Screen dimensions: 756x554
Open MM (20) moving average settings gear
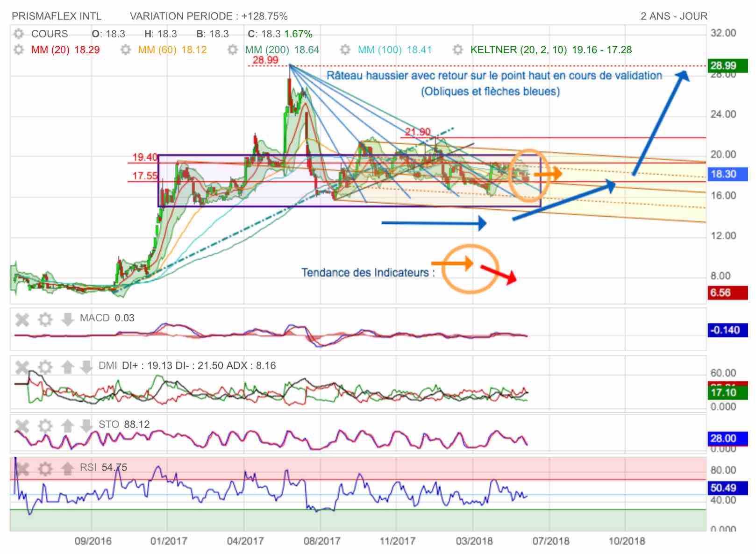pos(19,50)
